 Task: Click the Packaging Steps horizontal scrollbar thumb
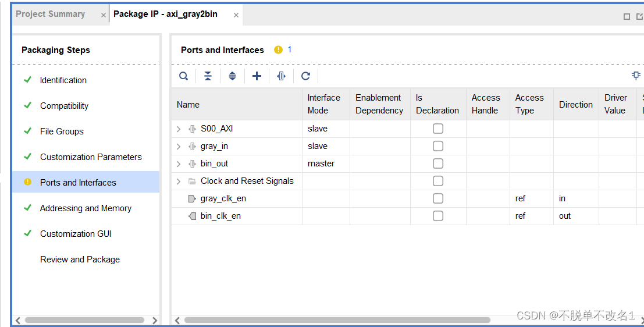click(84, 320)
